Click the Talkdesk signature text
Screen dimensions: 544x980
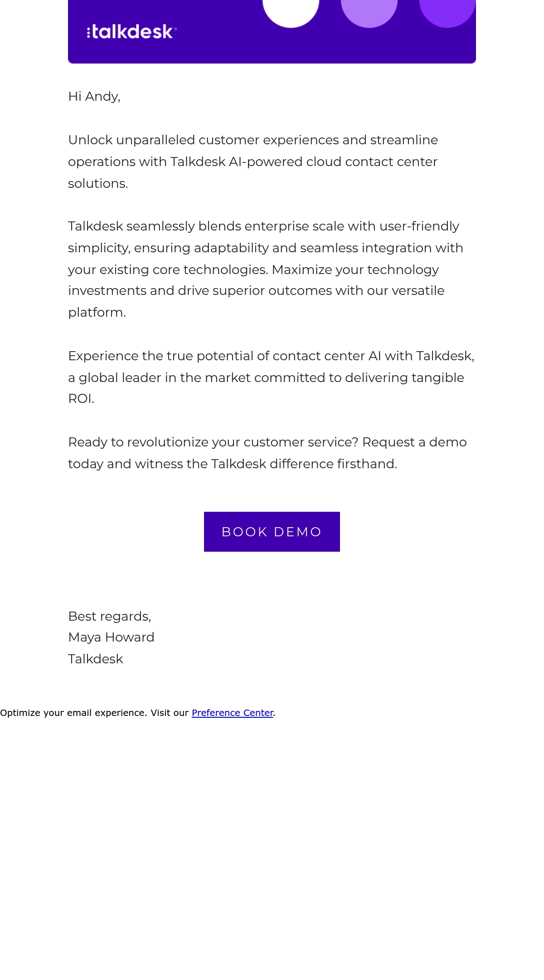point(96,659)
